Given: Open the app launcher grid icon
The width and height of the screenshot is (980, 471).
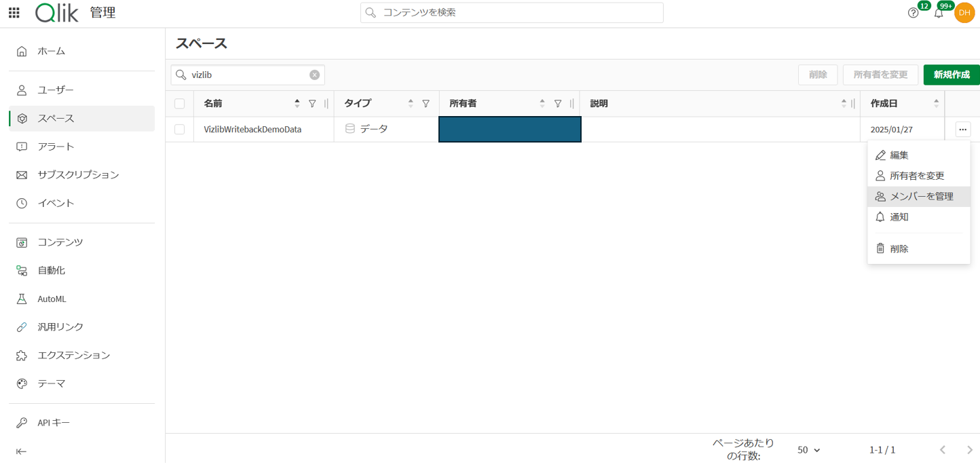Looking at the screenshot, I should [x=14, y=13].
